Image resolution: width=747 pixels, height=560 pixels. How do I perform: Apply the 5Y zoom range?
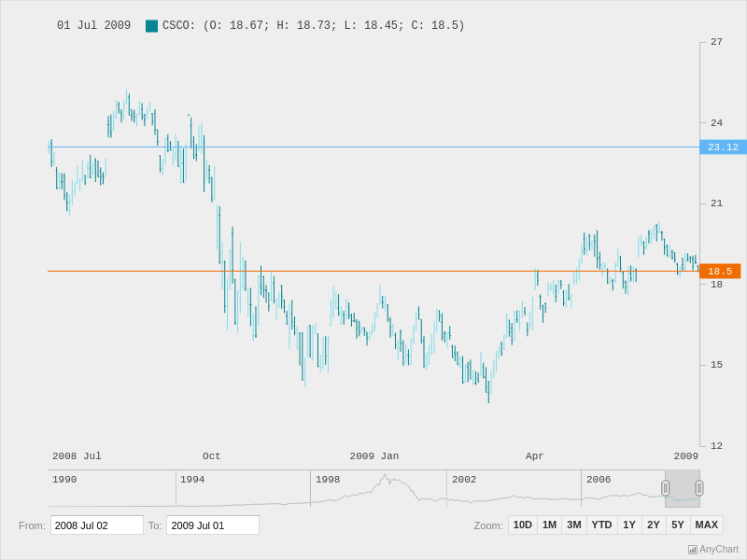[678, 525]
